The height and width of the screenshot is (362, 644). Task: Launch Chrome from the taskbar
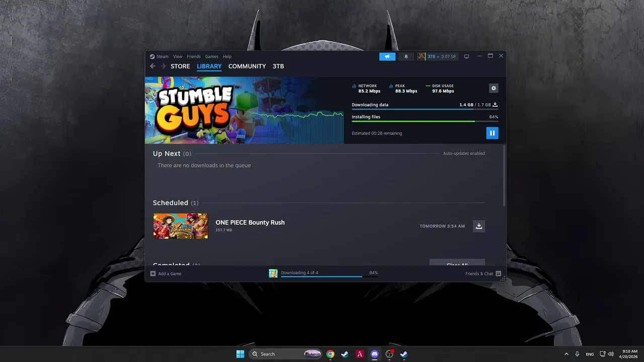coord(330,354)
